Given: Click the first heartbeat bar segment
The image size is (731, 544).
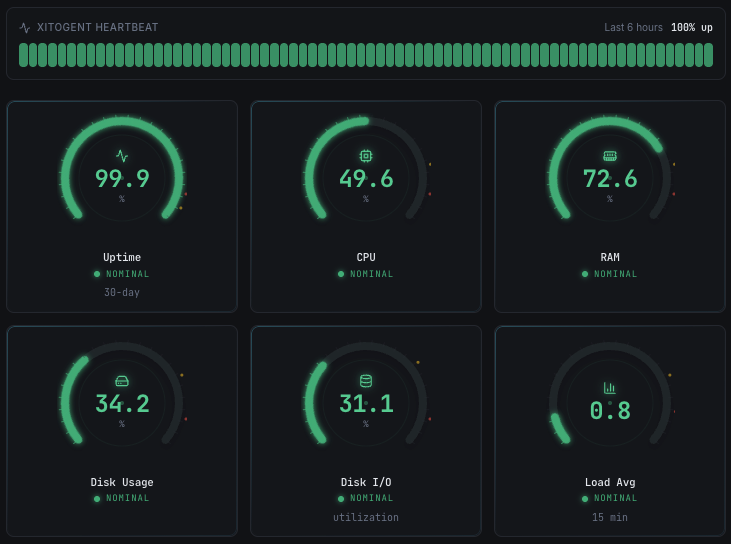Looking at the screenshot, I should 23,55.
